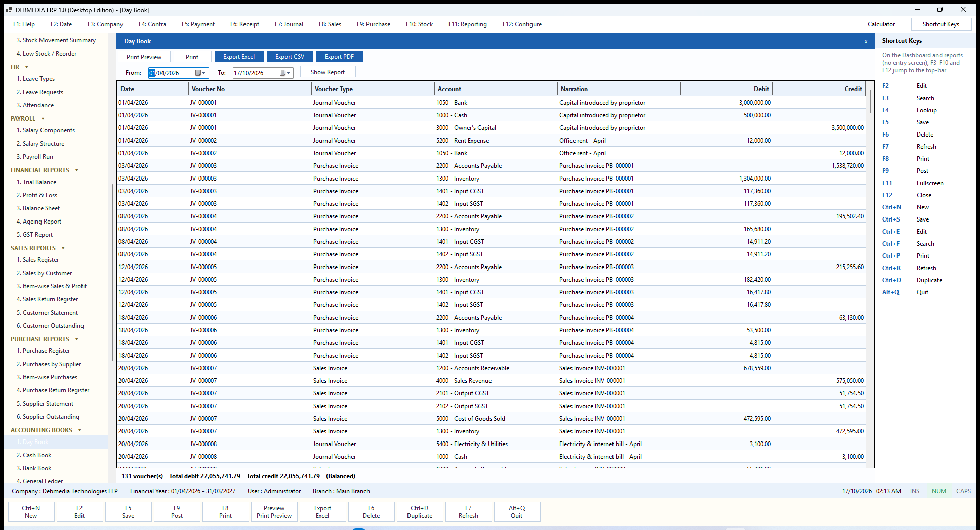
Task: Open the To date calendar picker
Action: click(285, 73)
